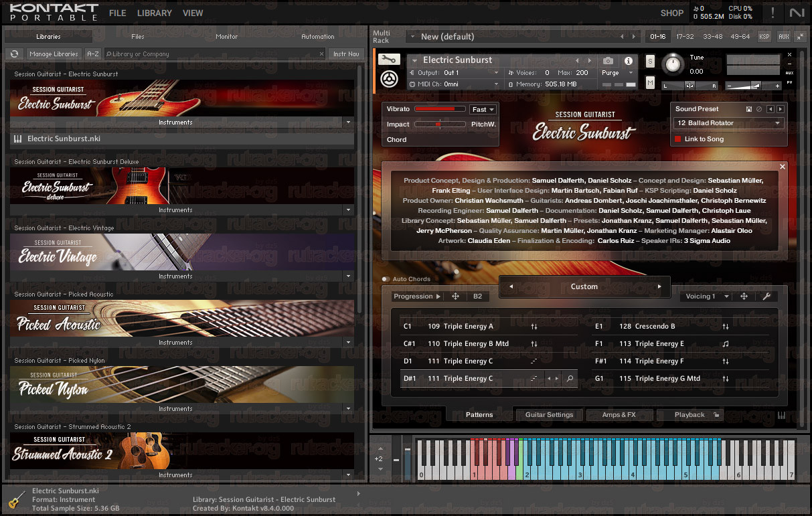812x516 pixels.
Task: Click the Library or Company search field
Action: [216, 54]
